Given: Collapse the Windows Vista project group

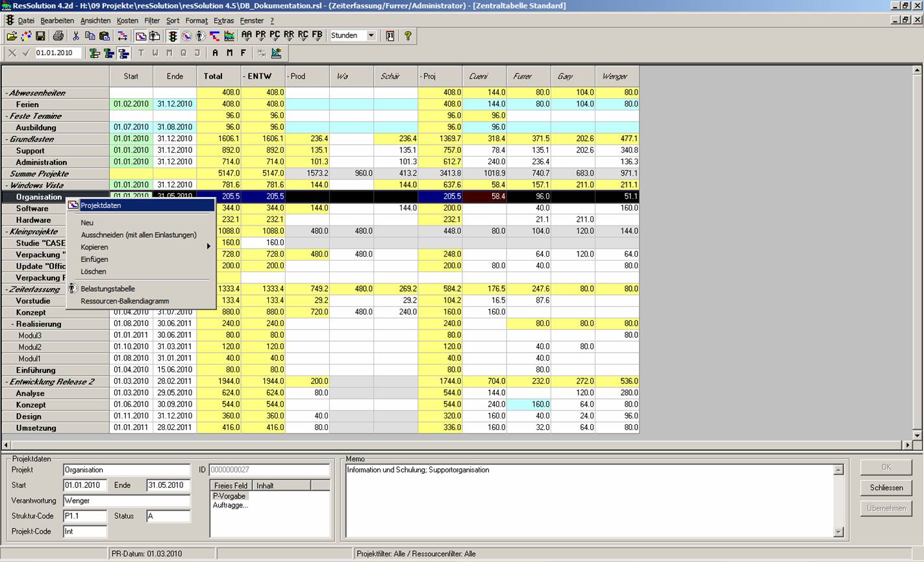Looking at the screenshot, I should 7,185.
